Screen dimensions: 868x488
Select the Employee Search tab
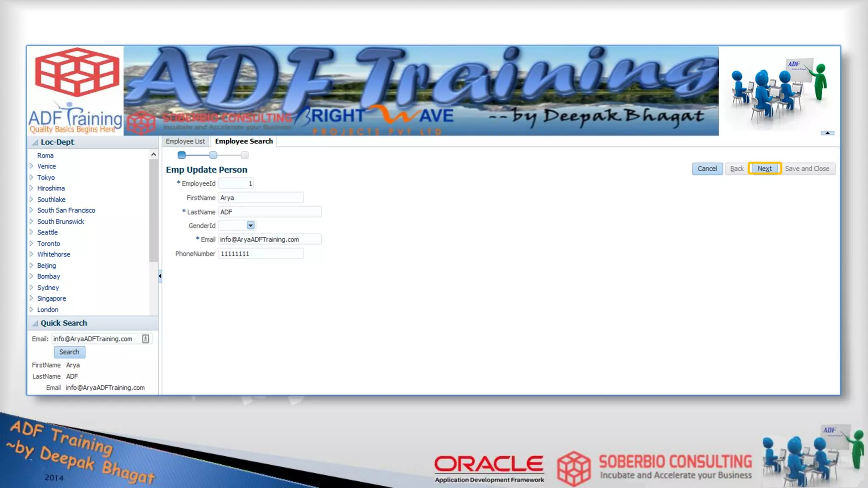coord(244,141)
